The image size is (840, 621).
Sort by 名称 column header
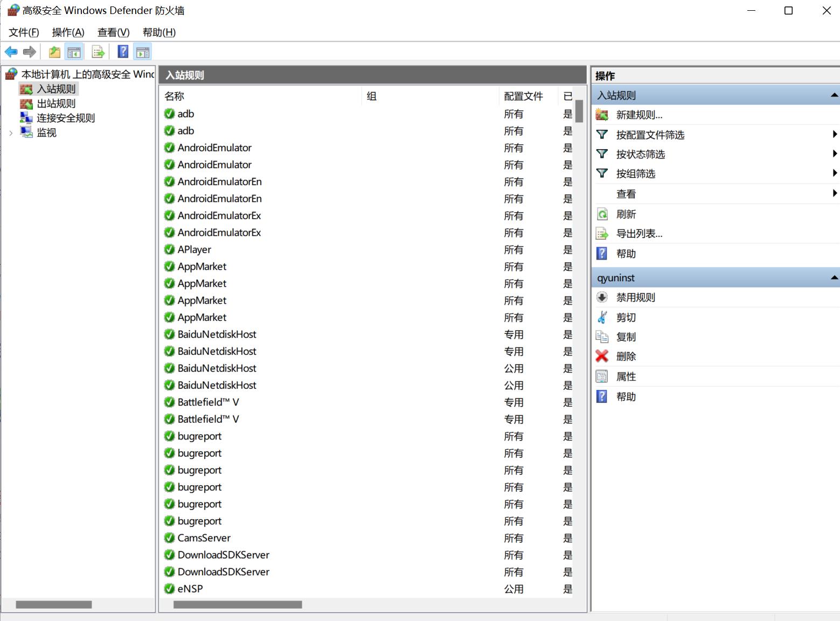tap(261, 96)
